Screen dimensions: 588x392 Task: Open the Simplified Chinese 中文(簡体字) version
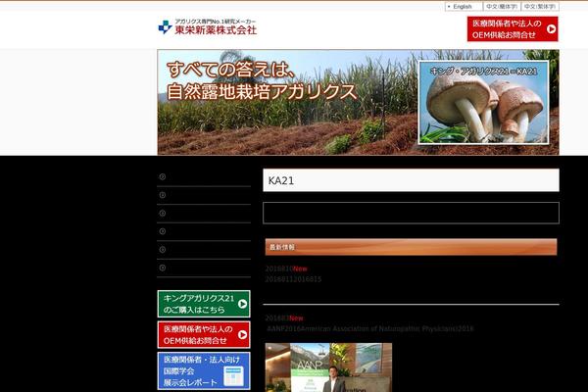[502, 7]
